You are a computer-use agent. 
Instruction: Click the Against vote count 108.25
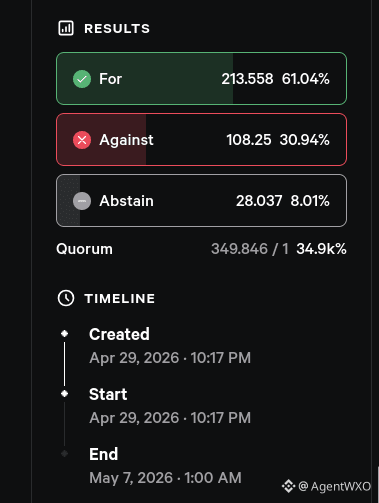pyautogui.click(x=249, y=140)
